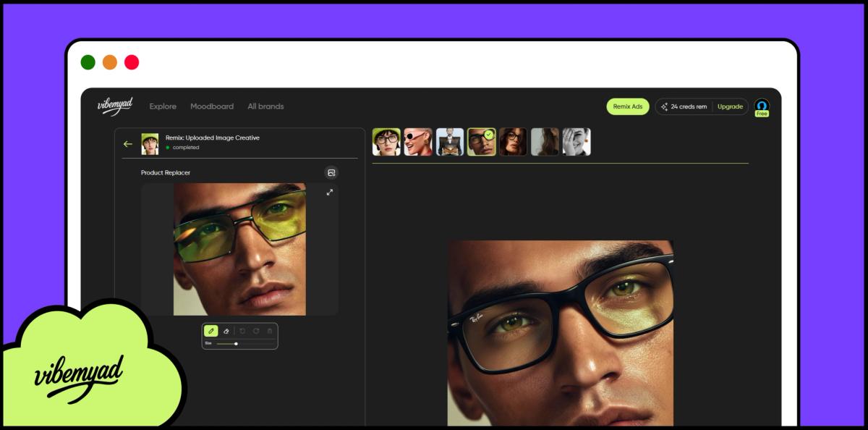Expand the preview using the fullscreen arrows icon

pyautogui.click(x=329, y=193)
